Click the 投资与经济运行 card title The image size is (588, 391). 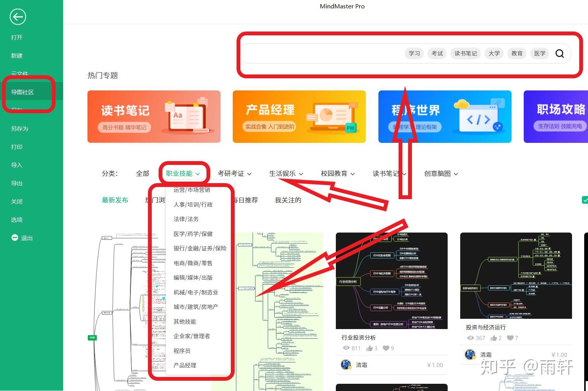pos(486,327)
